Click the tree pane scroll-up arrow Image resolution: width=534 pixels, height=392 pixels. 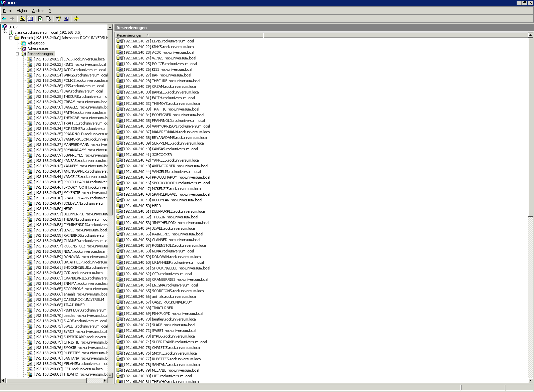point(110,27)
